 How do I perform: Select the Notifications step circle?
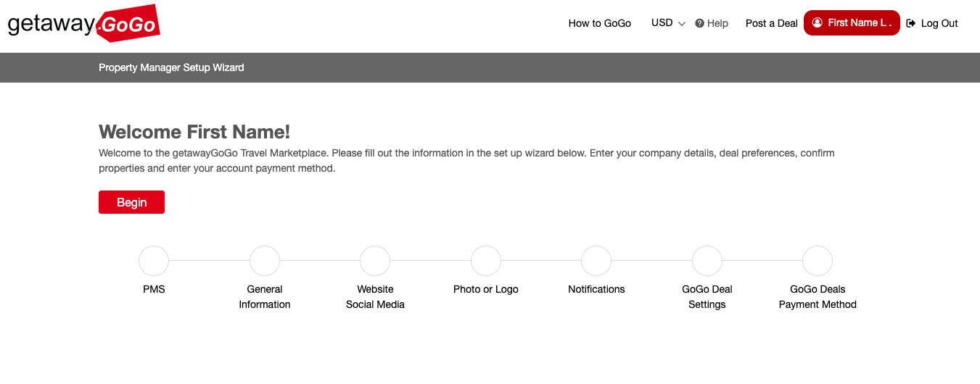pyautogui.click(x=596, y=261)
